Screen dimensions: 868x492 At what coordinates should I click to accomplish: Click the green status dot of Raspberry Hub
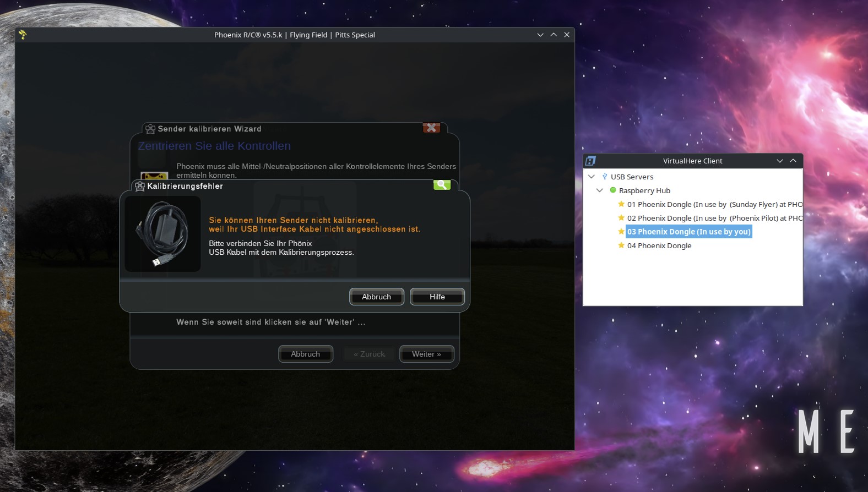(613, 190)
